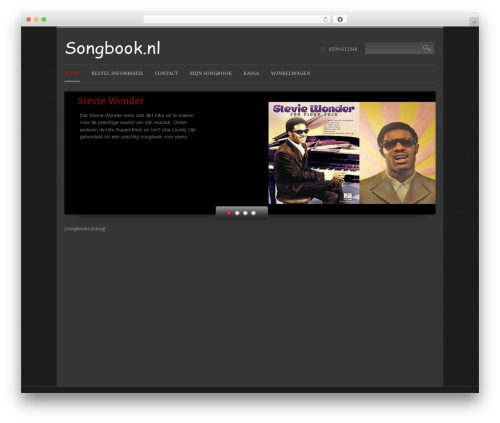Viewport: 500px width, 423px height.
Task: Click the shopping cart icon near phone number
Action: coord(323,49)
